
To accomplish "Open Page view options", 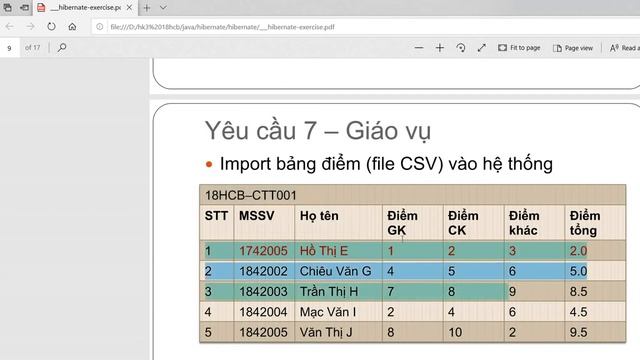I will (573, 48).
